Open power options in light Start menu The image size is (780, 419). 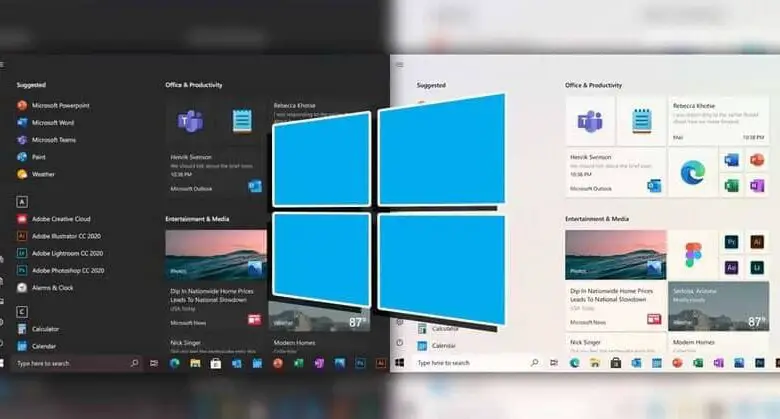[x=399, y=342]
